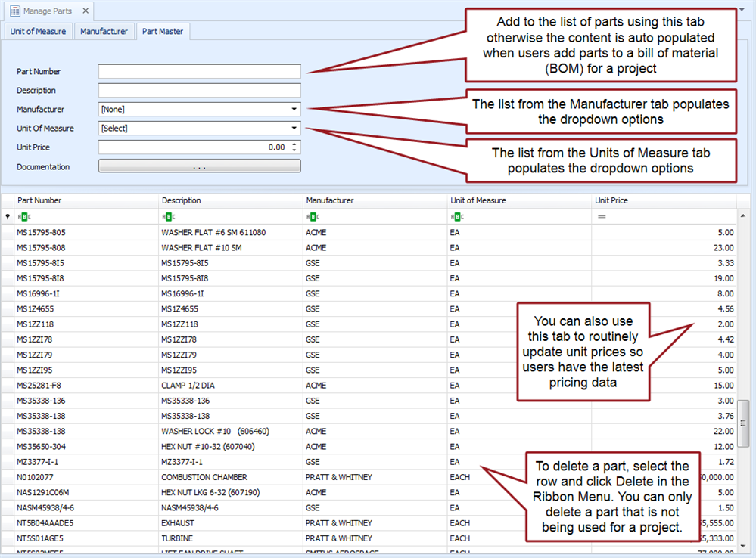Sort by the Part Number column header
This screenshot has height=558, width=756.
83,200
